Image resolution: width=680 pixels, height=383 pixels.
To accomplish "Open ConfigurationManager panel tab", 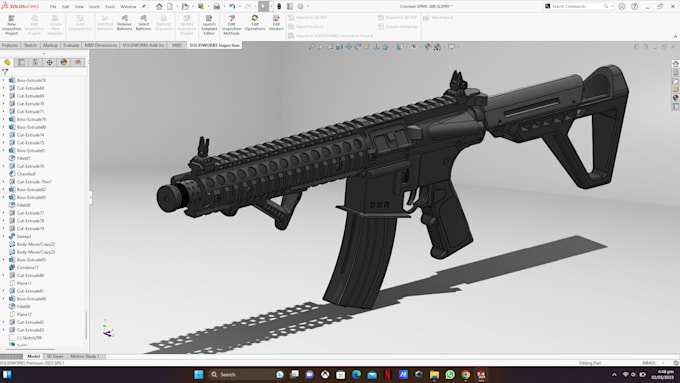I will pos(35,62).
